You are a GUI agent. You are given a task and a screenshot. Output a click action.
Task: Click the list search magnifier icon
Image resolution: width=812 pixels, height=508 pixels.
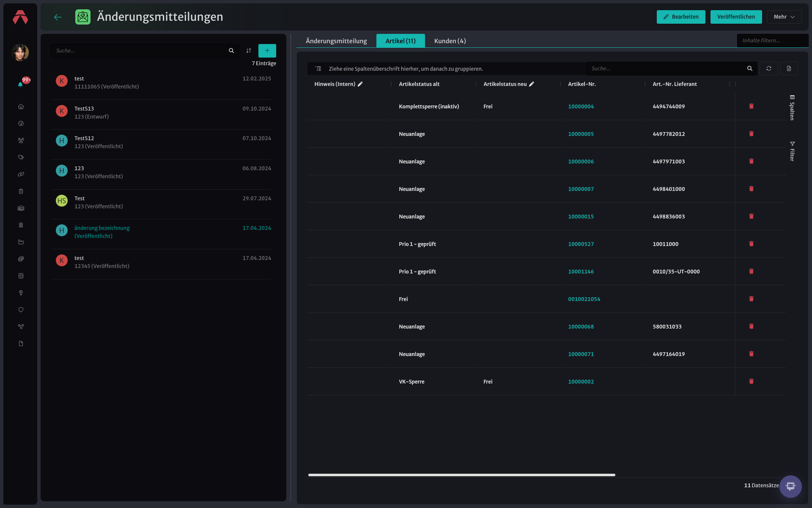coord(231,51)
